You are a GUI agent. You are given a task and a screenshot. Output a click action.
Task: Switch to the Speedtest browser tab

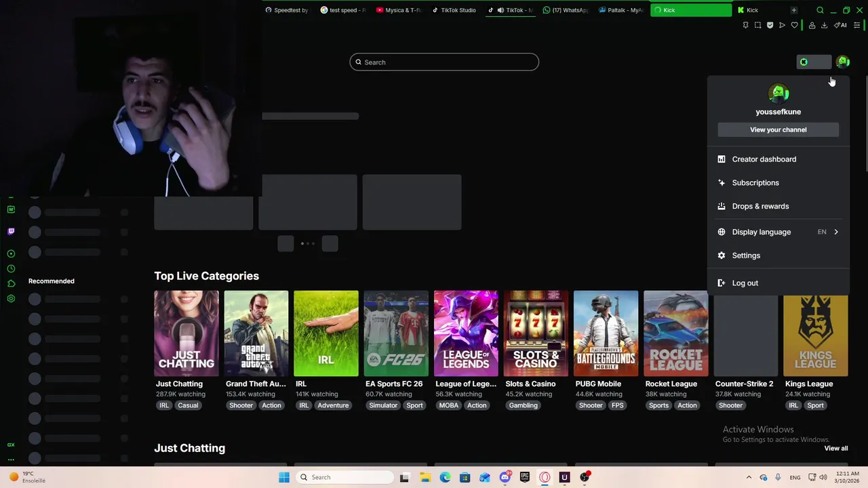click(x=287, y=10)
